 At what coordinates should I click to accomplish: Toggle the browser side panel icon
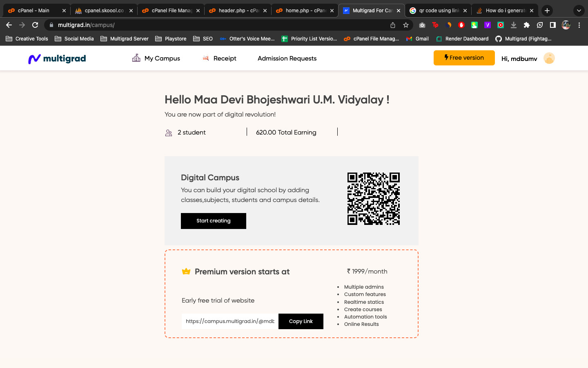click(x=553, y=25)
